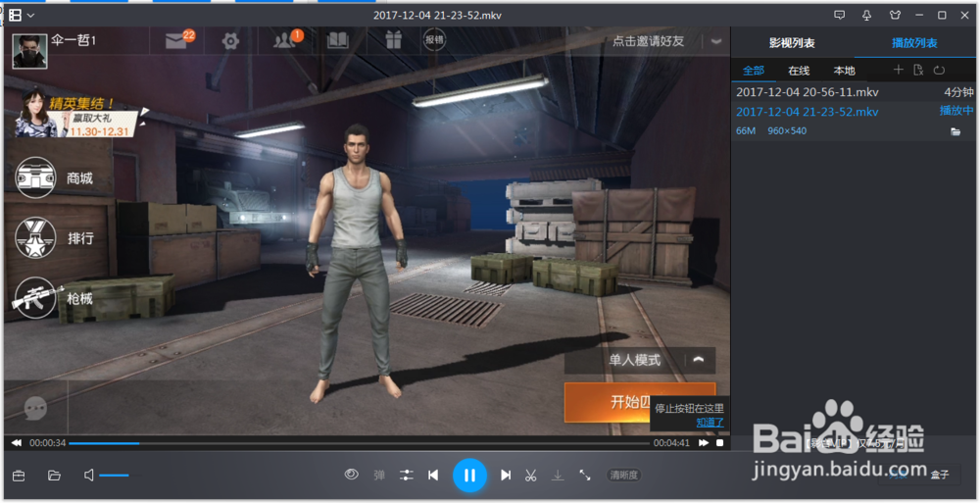Dismiss the tooltip via 知道了 link
The height and width of the screenshot is (503, 980).
pos(710,423)
